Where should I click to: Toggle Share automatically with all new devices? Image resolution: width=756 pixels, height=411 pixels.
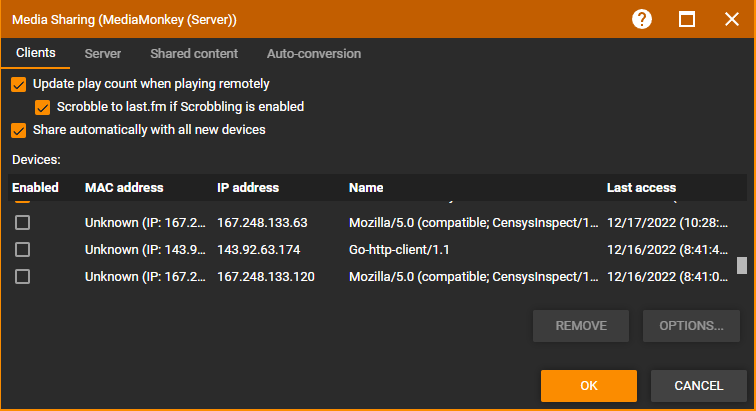coord(19,129)
